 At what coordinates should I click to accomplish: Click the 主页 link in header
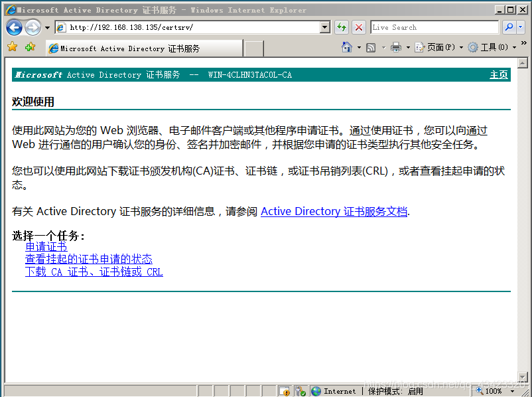click(498, 75)
